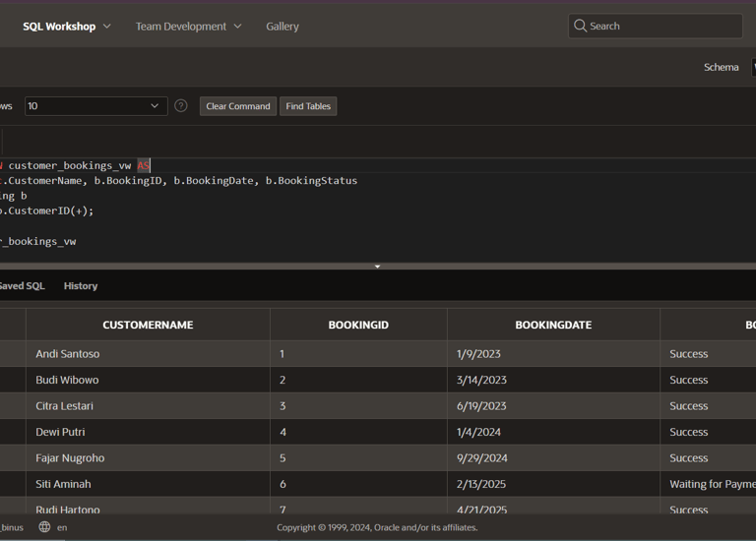Click the rows help question-mark icon

181,105
